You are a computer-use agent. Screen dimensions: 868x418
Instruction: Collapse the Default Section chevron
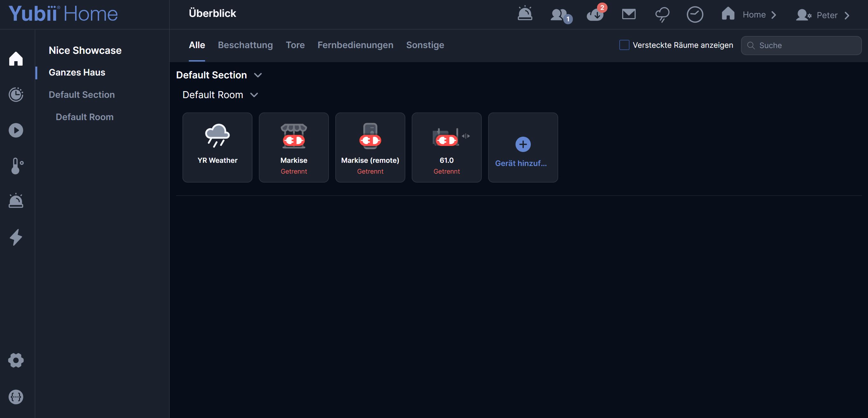point(258,75)
